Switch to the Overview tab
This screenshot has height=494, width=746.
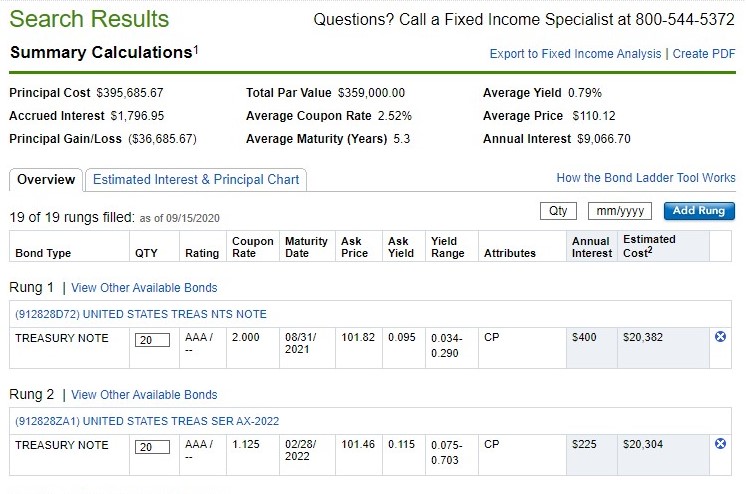tap(46, 180)
